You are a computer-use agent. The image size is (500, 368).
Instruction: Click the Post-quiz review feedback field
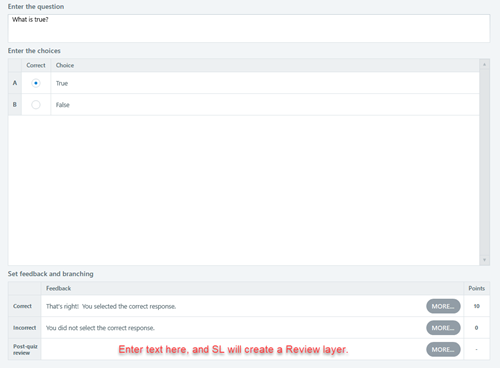coord(233,349)
